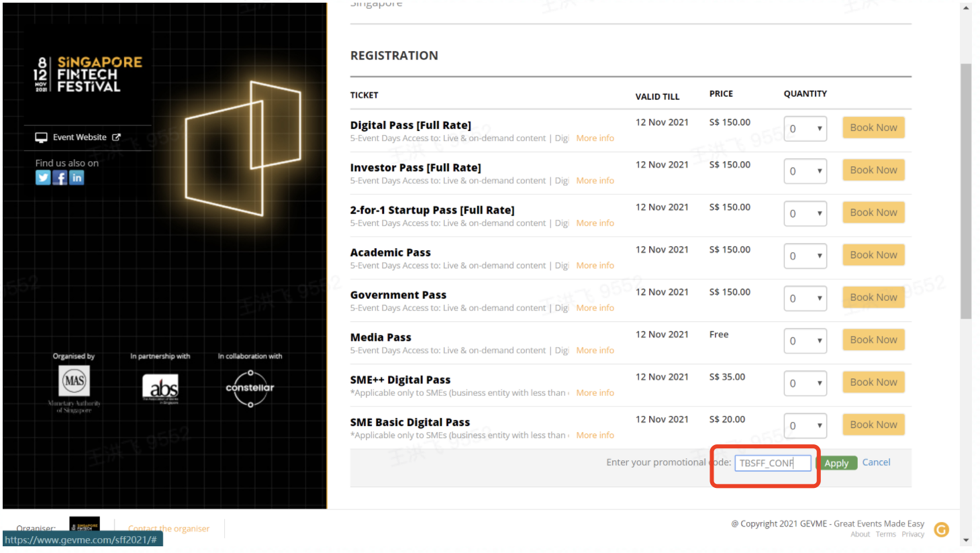Click the REGISTRATION heading
980x553 pixels.
tap(394, 56)
